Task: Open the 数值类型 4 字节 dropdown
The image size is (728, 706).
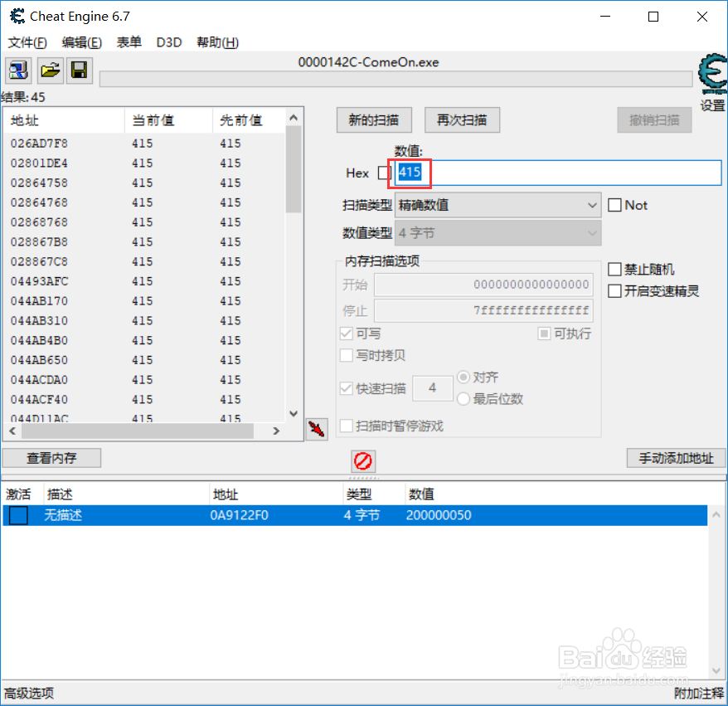Action: tap(498, 232)
